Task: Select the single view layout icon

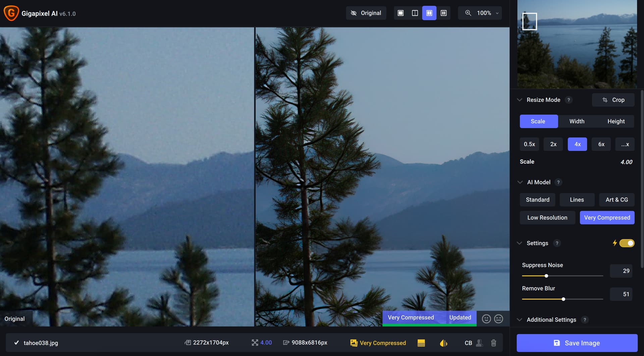Action: 400,13
